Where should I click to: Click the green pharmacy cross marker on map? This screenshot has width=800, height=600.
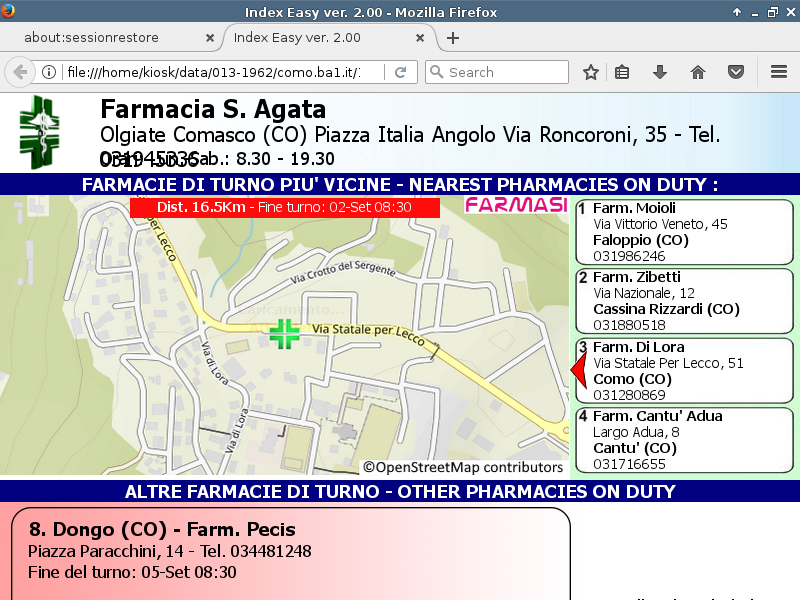point(285,334)
